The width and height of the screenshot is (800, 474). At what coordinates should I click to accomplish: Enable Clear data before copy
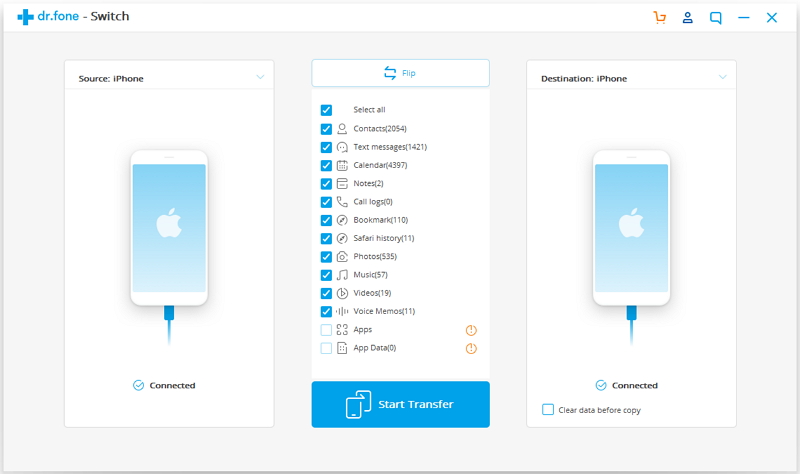(547, 410)
